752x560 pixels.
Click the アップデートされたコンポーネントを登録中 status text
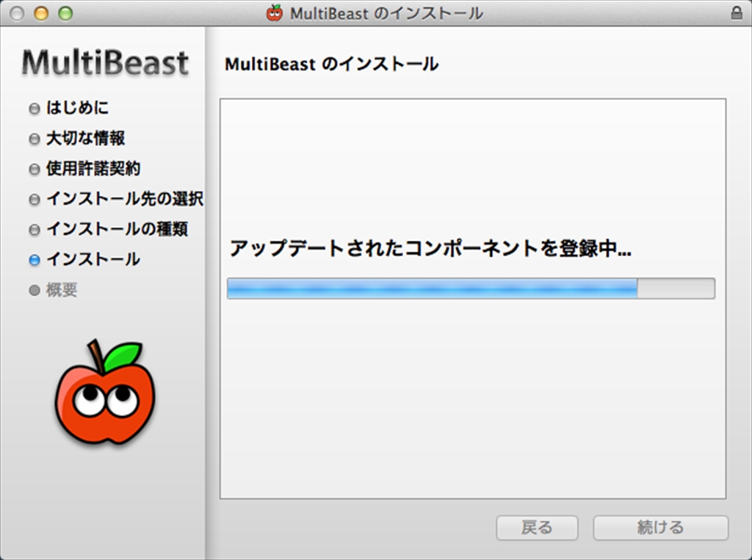click(x=430, y=248)
